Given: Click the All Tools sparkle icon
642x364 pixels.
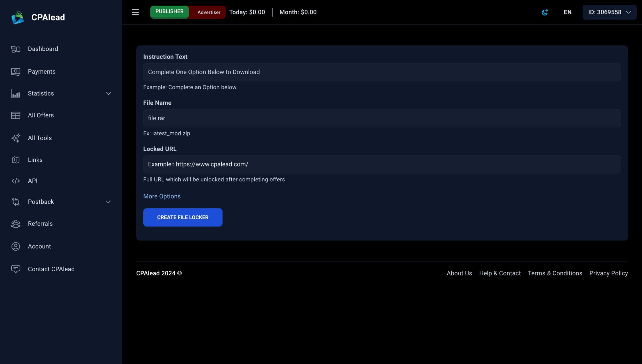Looking at the screenshot, I should coord(16,138).
